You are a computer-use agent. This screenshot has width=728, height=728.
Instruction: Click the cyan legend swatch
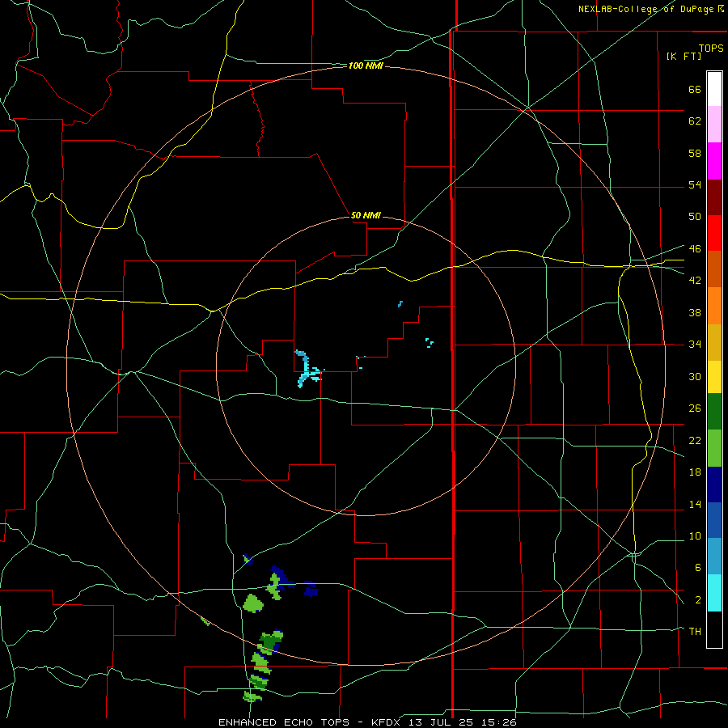(x=714, y=593)
